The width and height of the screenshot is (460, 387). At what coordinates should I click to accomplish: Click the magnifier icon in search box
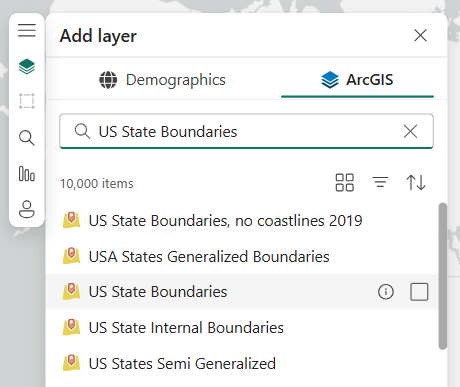[x=82, y=131]
